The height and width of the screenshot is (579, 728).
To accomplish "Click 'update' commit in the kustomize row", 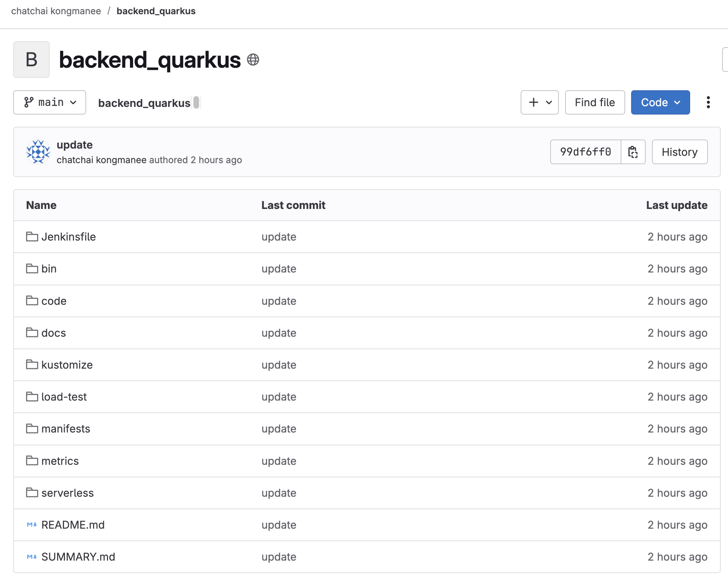I will pyautogui.click(x=279, y=365).
